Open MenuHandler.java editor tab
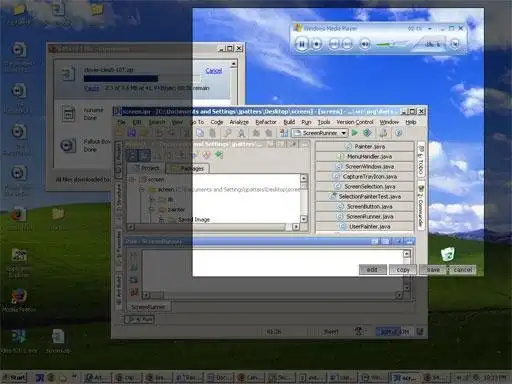Viewport: 512px width, 384px height. (365, 156)
